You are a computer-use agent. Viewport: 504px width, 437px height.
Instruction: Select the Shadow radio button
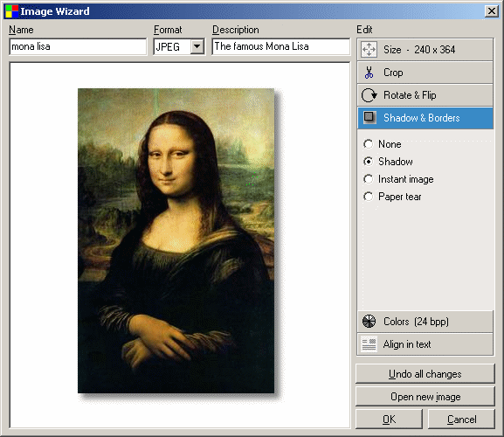pyautogui.click(x=369, y=161)
